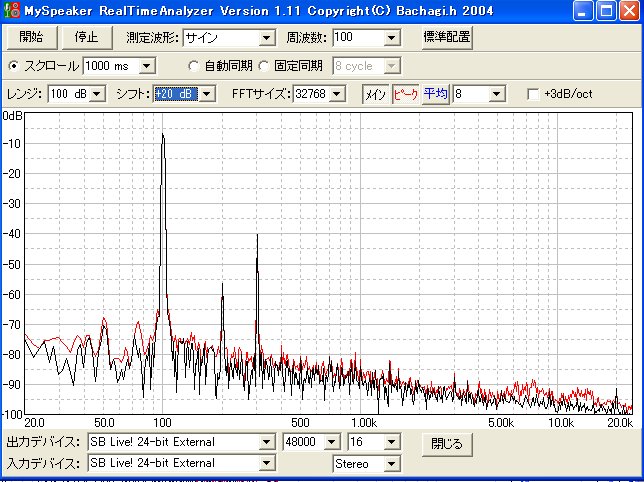Open the FFTサイズ 32768 dropdown
The image size is (644, 482).
(337, 94)
